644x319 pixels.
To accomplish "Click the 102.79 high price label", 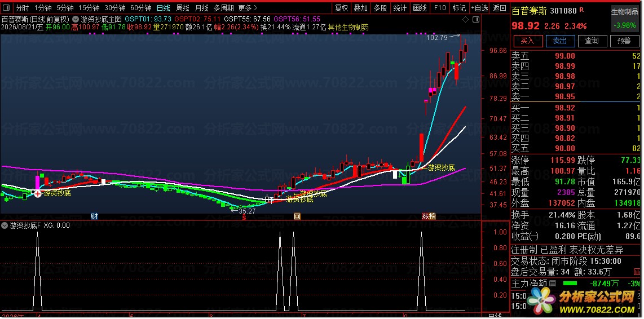I will (x=436, y=38).
